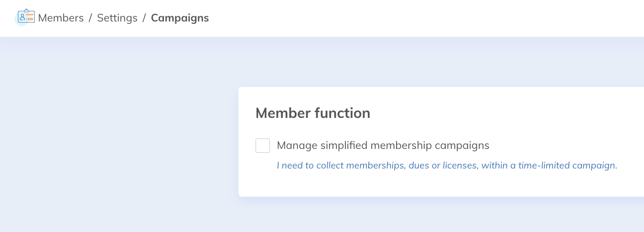Click the italic blue campaign description text
Screen dimensions: 644x232
pos(447,166)
